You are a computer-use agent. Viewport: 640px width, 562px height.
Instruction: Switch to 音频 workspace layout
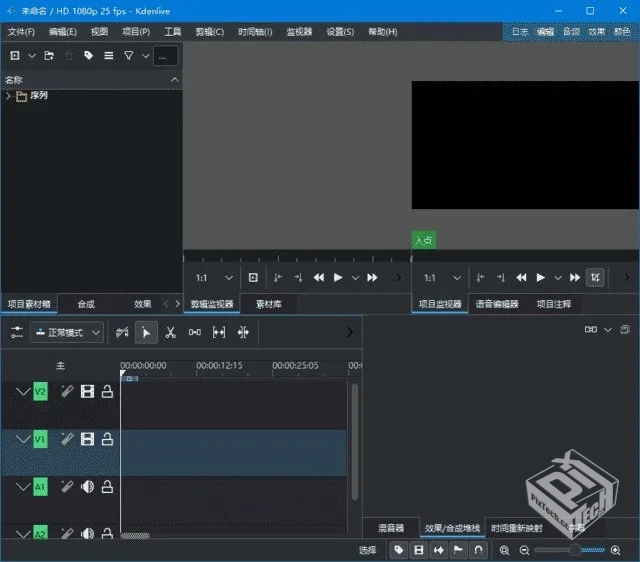pyautogui.click(x=571, y=32)
